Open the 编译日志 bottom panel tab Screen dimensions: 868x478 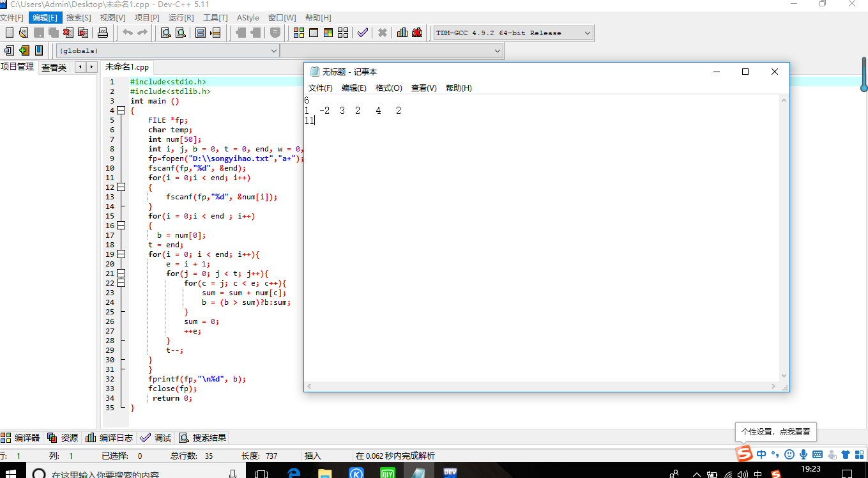pyautogui.click(x=110, y=438)
